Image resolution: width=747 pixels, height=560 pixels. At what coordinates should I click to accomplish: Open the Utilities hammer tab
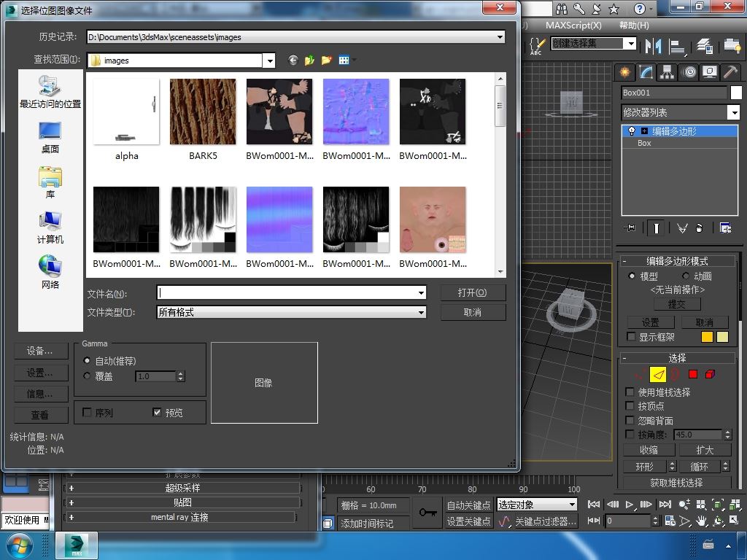[730, 71]
